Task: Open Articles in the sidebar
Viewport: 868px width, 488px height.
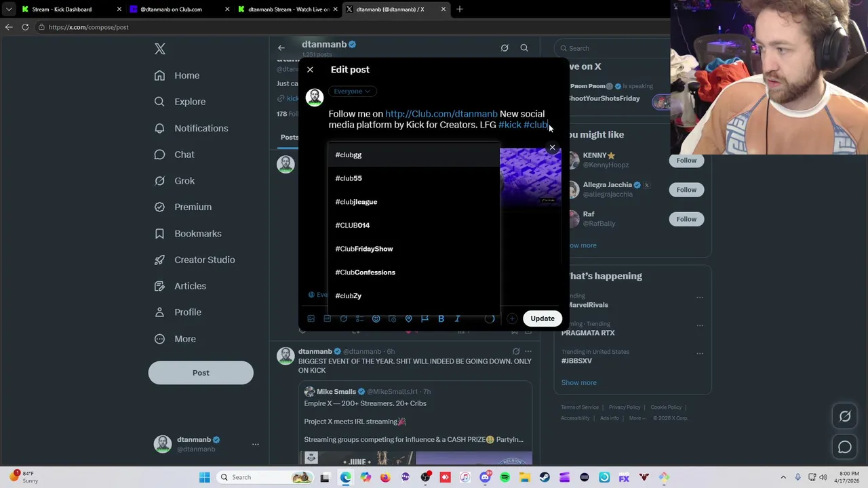Action: (x=180, y=286)
